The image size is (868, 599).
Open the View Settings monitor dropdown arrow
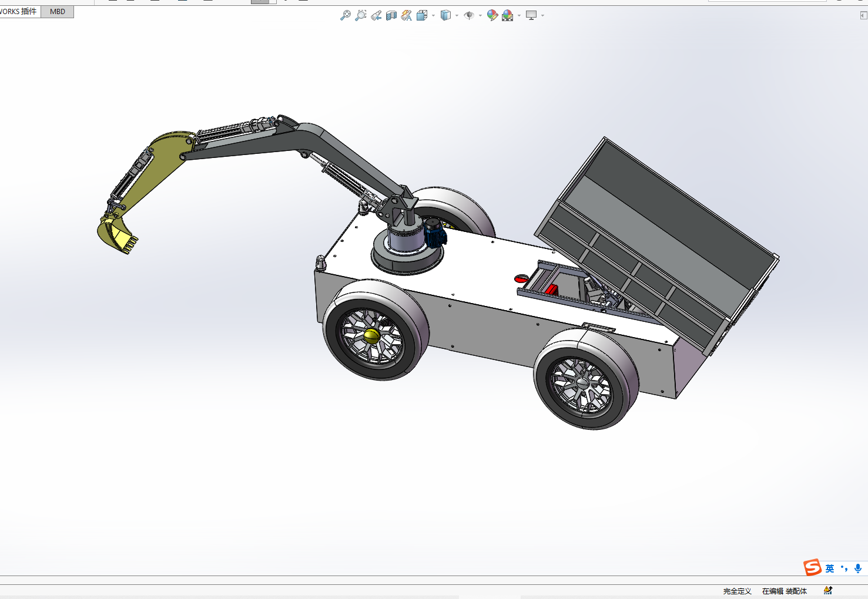click(x=542, y=16)
